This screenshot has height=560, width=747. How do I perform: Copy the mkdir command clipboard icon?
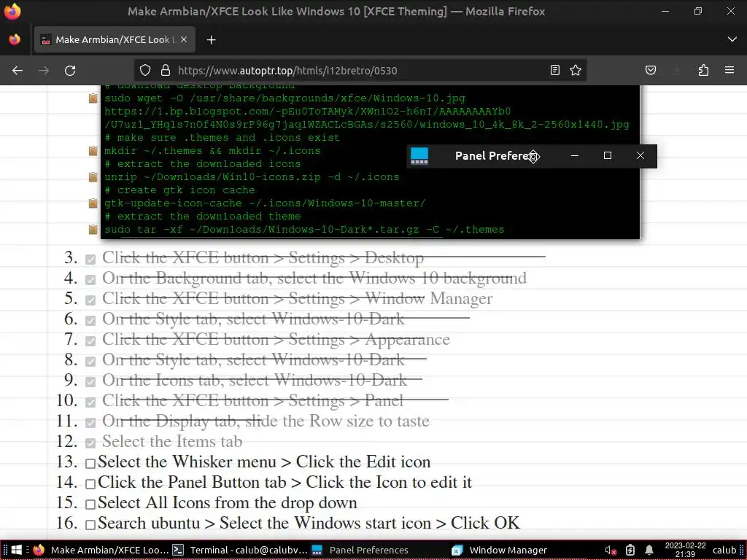93,150
